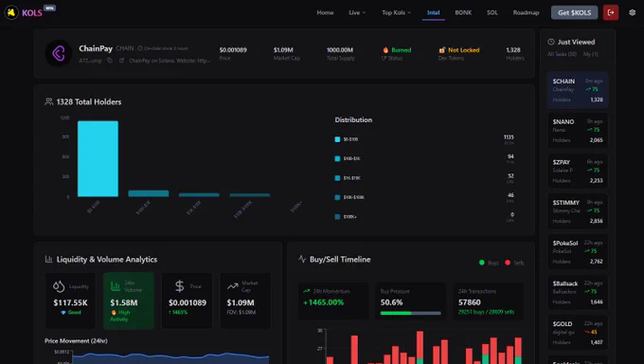Click the $NANO green uptrend icon
Image resolution: width=644 pixels, height=364 pixels.
pos(589,130)
